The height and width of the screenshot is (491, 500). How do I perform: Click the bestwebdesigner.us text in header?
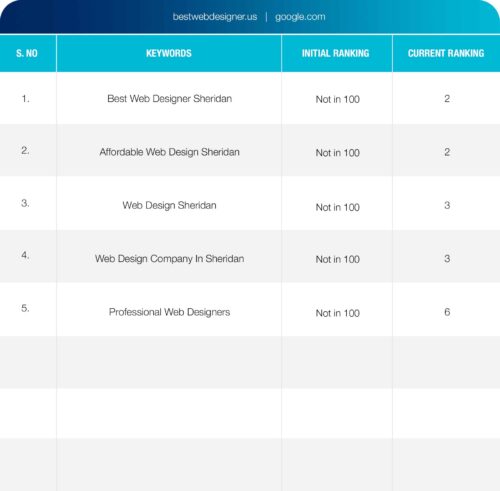(x=215, y=17)
